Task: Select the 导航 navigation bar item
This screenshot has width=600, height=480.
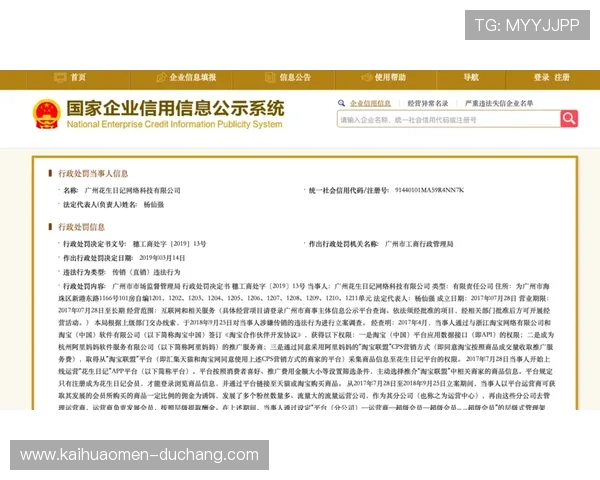Action: click(x=471, y=78)
